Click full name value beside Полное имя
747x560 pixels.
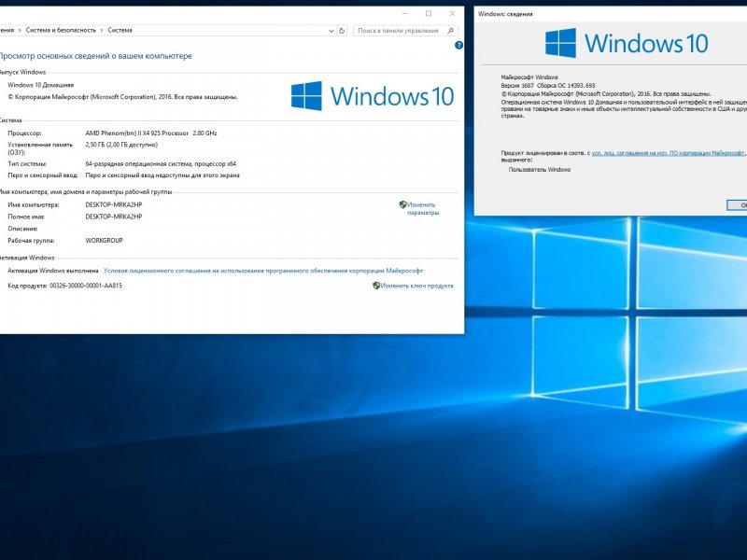tap(113, 217)
